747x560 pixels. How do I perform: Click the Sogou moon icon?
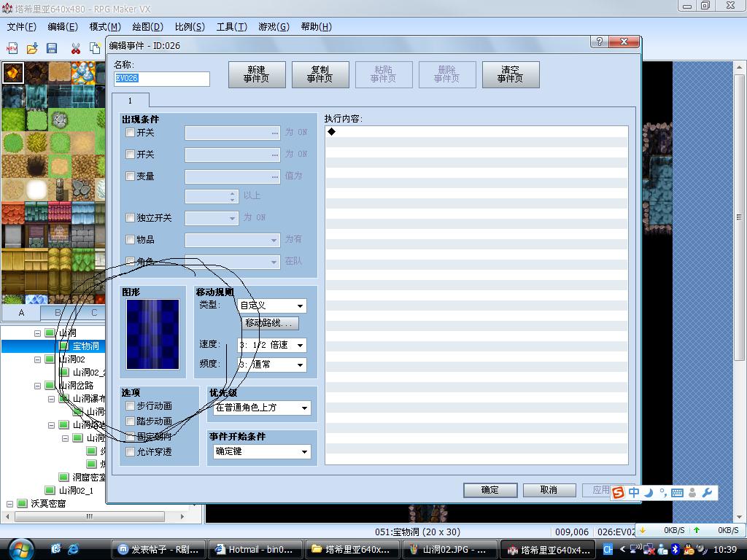[649, 493]
